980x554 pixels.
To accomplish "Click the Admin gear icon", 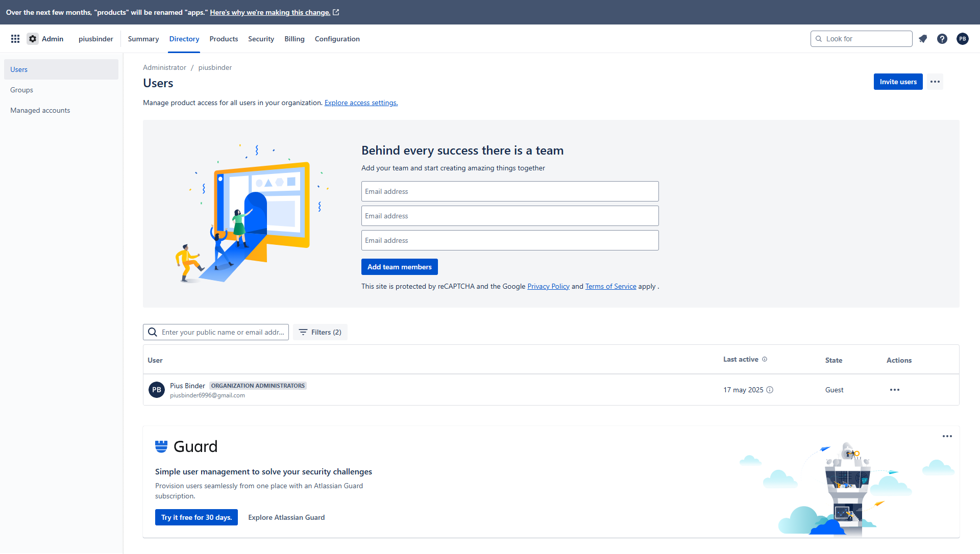I will 33,39.
